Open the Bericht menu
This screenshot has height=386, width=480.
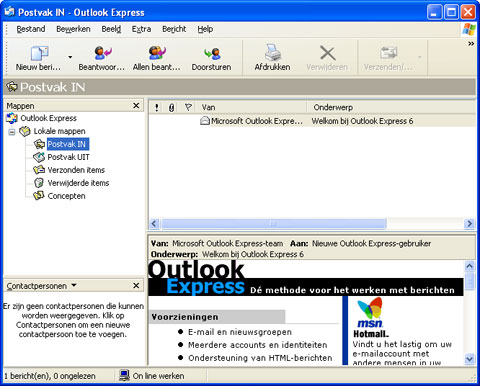pos(174,29)
